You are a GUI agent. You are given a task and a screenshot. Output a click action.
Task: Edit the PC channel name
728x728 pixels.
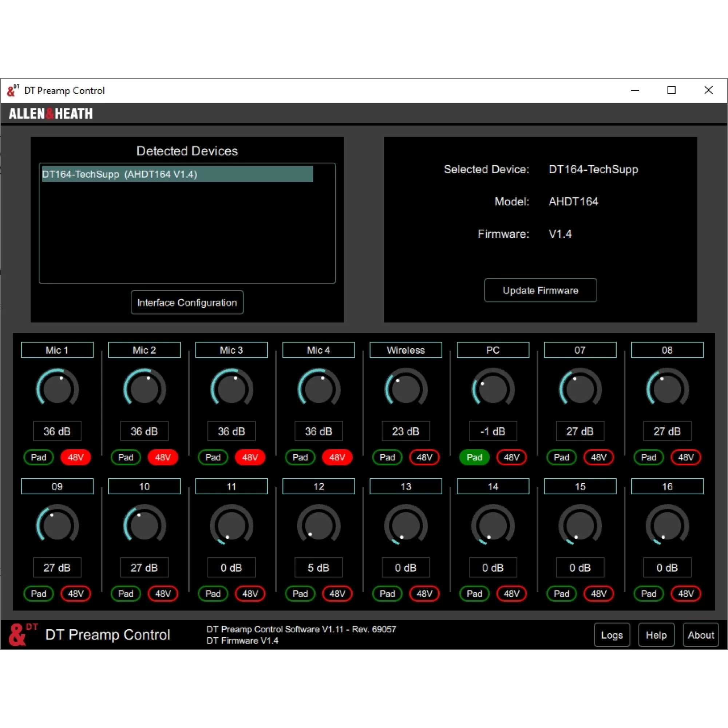click(x=493, y=350)
